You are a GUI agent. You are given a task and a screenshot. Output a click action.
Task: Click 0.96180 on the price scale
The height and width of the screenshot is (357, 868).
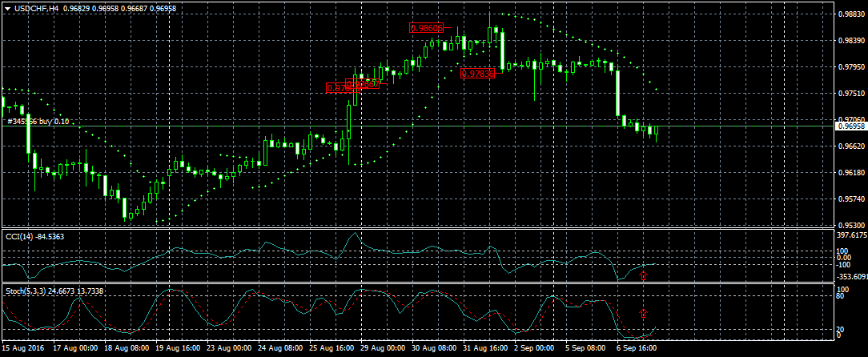[x=850, y=173]
